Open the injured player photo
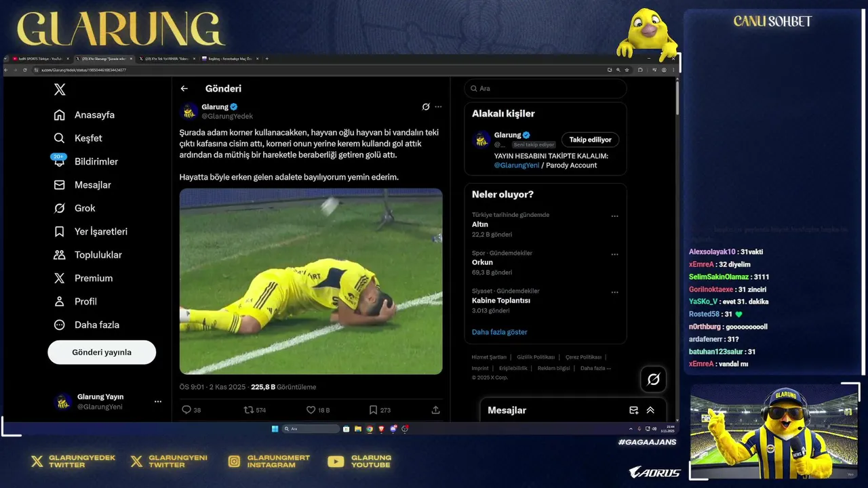 click(311, 281)
